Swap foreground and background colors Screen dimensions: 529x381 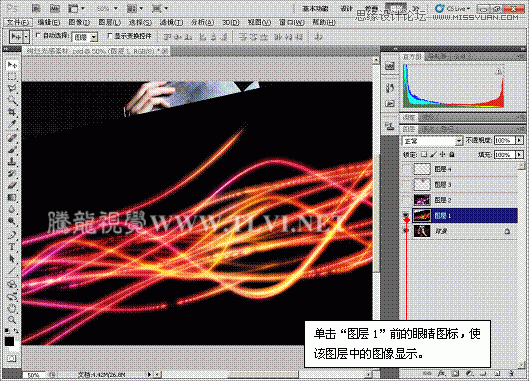tap(16, 331)
